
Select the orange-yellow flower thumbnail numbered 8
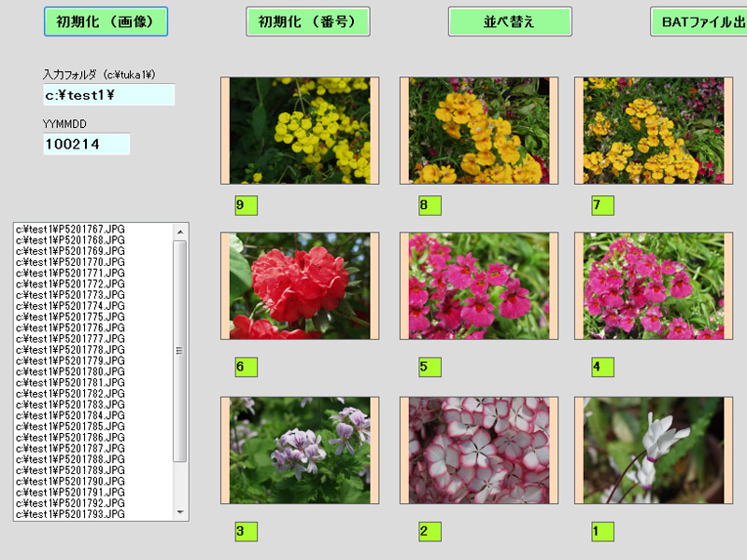(479, 131)
